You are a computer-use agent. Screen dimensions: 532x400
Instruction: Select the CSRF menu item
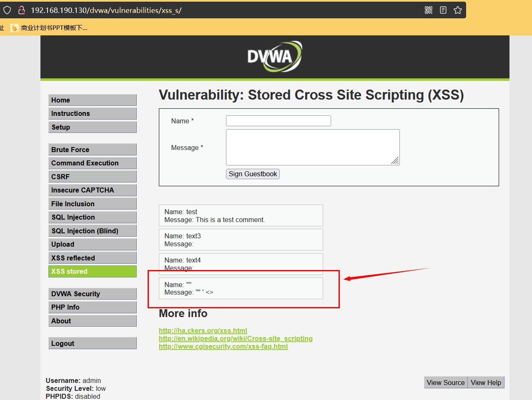pyautogui.click(x=93, y=177)
